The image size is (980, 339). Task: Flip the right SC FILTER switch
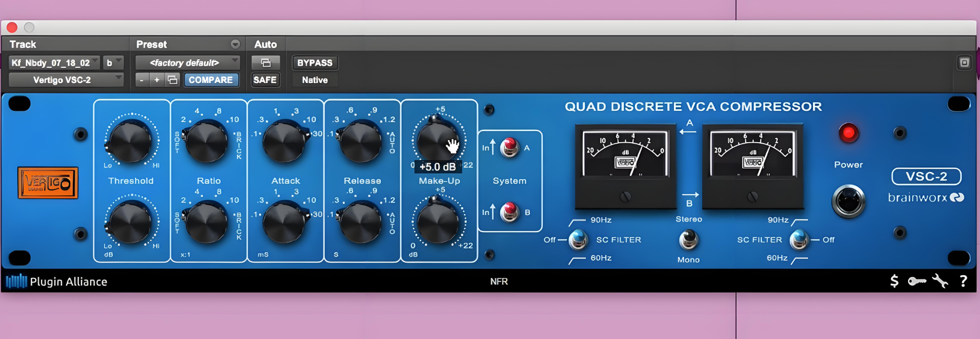tap(799, 239)
